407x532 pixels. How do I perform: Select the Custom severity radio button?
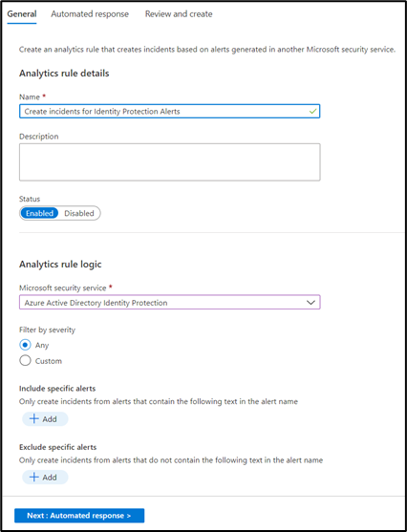click(x=25, y=360)
